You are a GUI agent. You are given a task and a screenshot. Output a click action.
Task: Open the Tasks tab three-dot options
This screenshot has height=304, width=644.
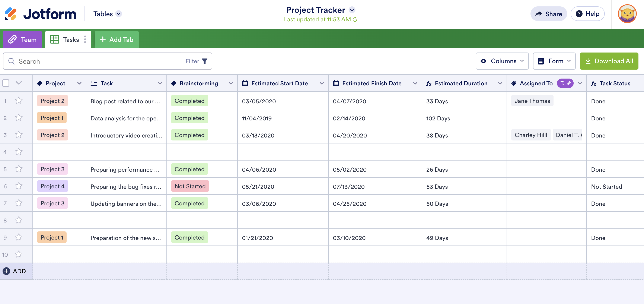click(85, 39)
